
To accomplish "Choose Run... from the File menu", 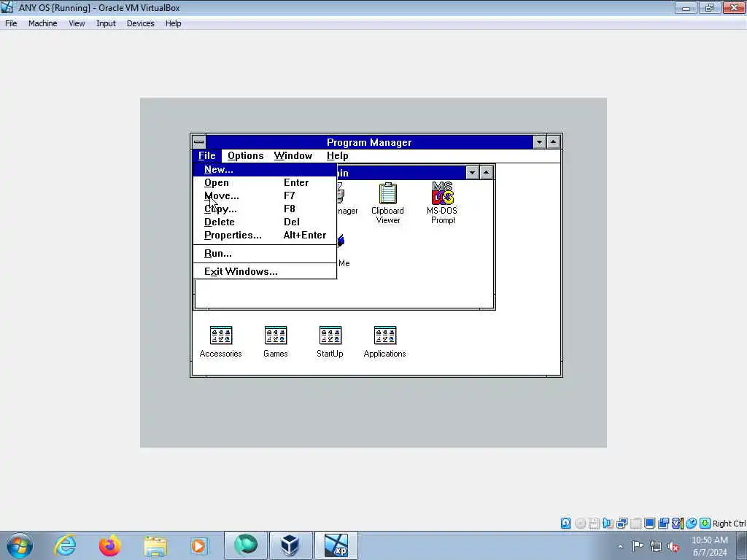I will click(x=265, y=253).
